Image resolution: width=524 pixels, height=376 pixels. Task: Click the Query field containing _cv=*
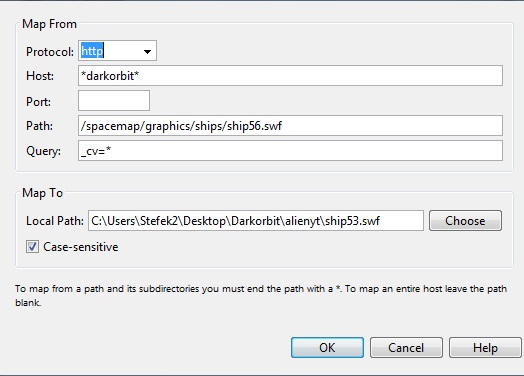click(290, 151)
